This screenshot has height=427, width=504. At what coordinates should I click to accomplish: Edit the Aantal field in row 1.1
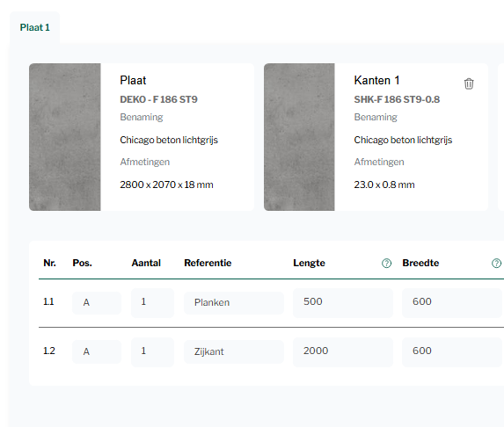point(153,303)
